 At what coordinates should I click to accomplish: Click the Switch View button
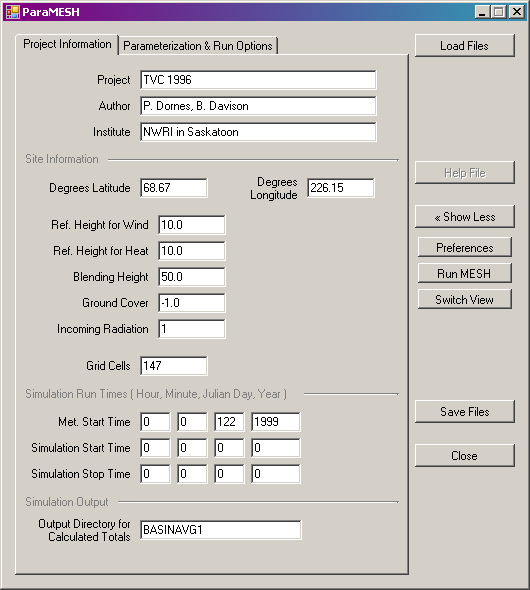(x=465, y=299)
